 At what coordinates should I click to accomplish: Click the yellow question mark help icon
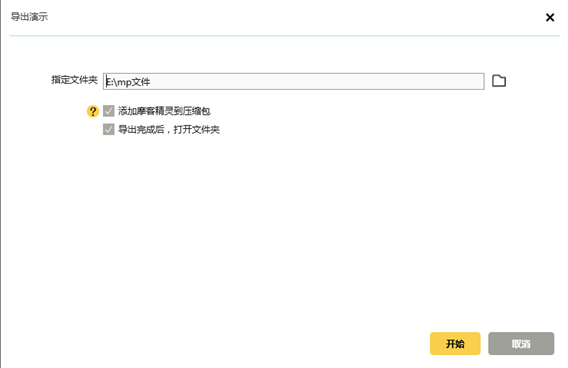pyautogui.click(x=93, y=111)
